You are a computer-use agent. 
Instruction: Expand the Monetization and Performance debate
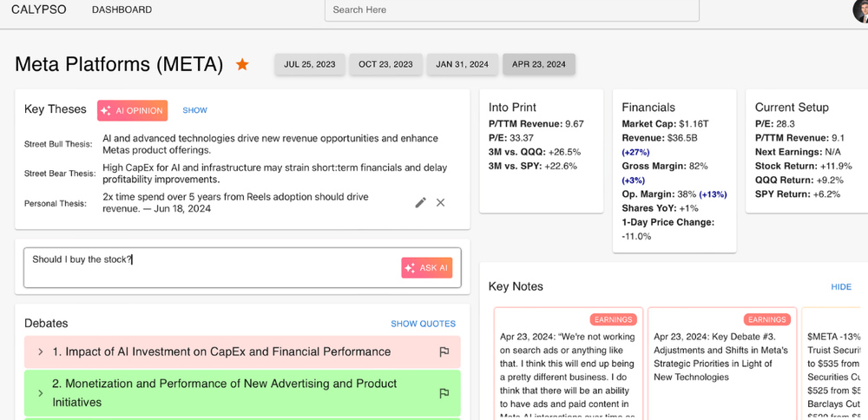click(x=40, y=393)
